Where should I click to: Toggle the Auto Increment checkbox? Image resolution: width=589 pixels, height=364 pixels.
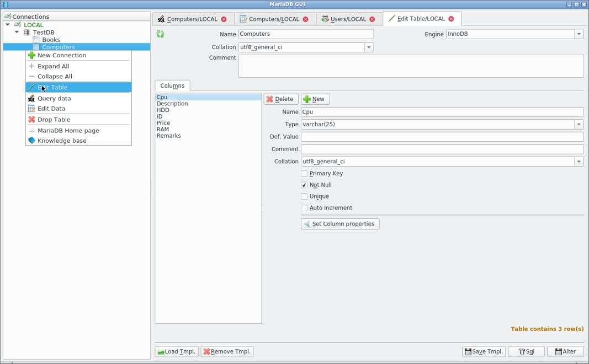[304, 208]
